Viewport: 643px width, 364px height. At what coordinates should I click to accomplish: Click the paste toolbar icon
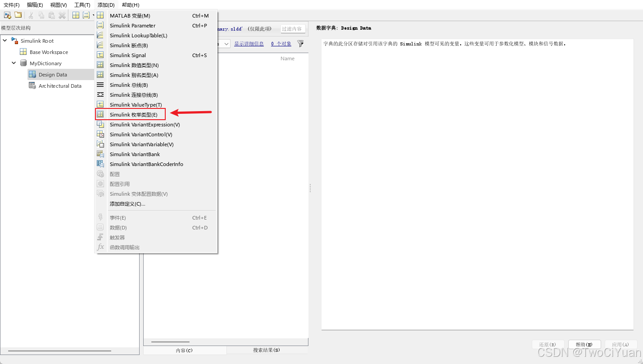[52, 15]
